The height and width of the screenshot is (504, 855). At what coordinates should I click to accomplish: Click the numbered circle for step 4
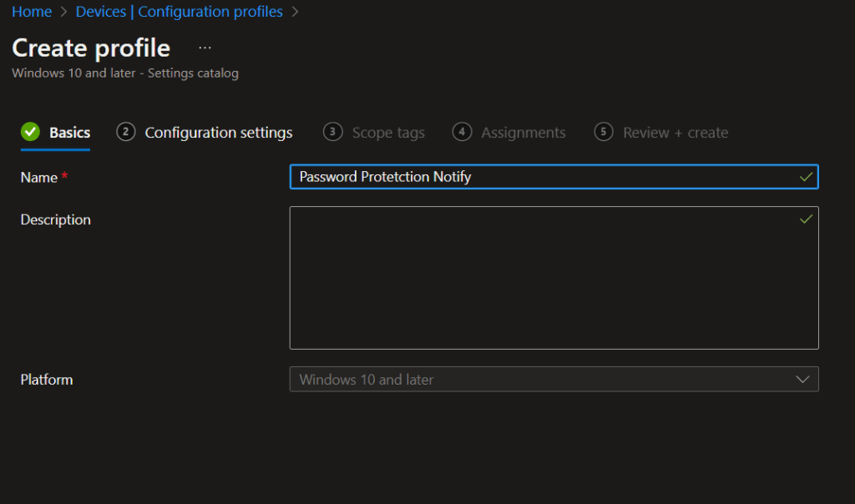click(462, 132)
